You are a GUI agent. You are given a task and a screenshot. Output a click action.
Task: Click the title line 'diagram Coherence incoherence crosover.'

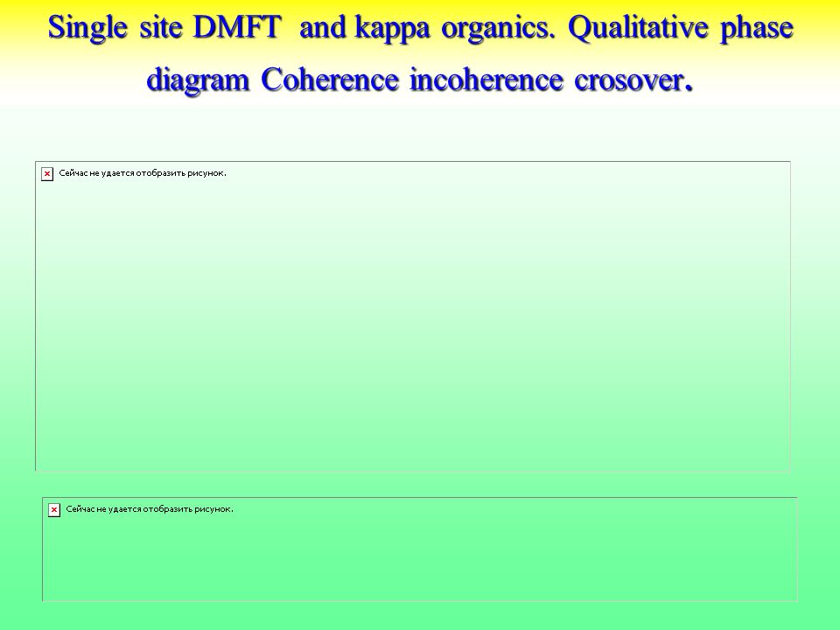point(420,80)
